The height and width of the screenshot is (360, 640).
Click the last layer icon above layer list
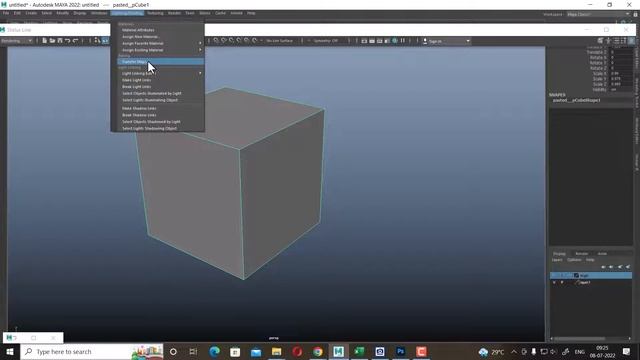pos(628,267)
